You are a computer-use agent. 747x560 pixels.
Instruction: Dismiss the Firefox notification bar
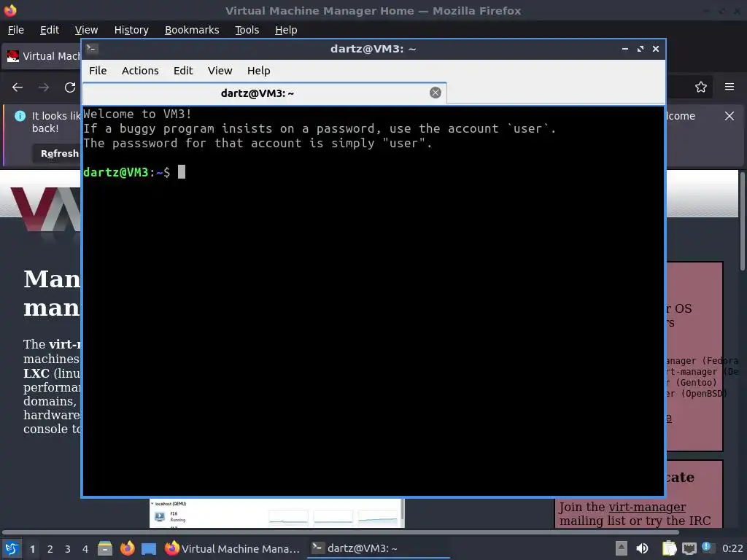coord(729,116)
